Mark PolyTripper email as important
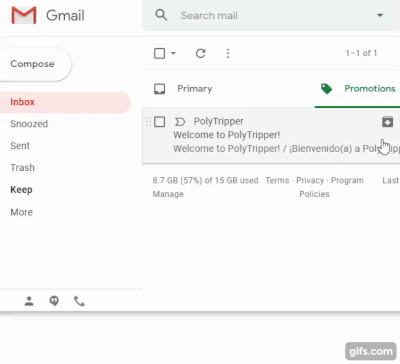The image size is (400, 364). coord(180,122)
